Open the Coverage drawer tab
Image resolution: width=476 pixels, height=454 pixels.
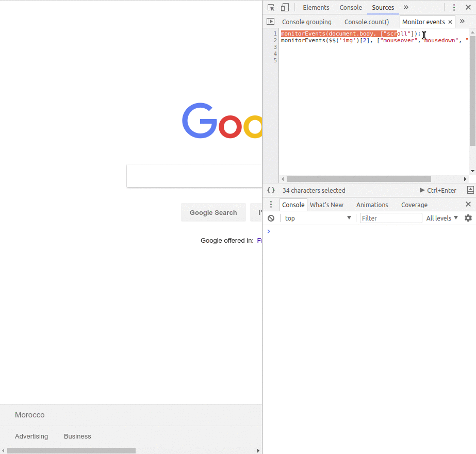coord(414,205)
